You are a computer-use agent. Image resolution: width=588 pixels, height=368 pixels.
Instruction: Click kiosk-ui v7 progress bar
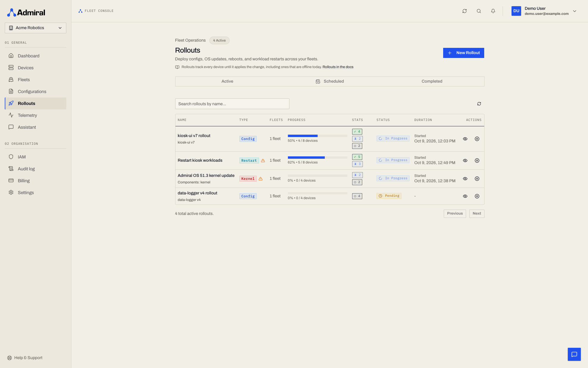[317, 136]
